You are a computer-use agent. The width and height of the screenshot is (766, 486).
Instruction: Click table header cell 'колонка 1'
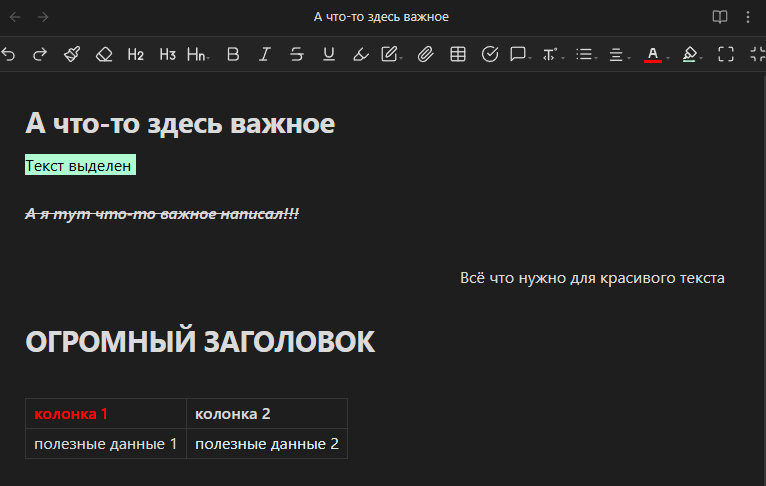(106, 414)
